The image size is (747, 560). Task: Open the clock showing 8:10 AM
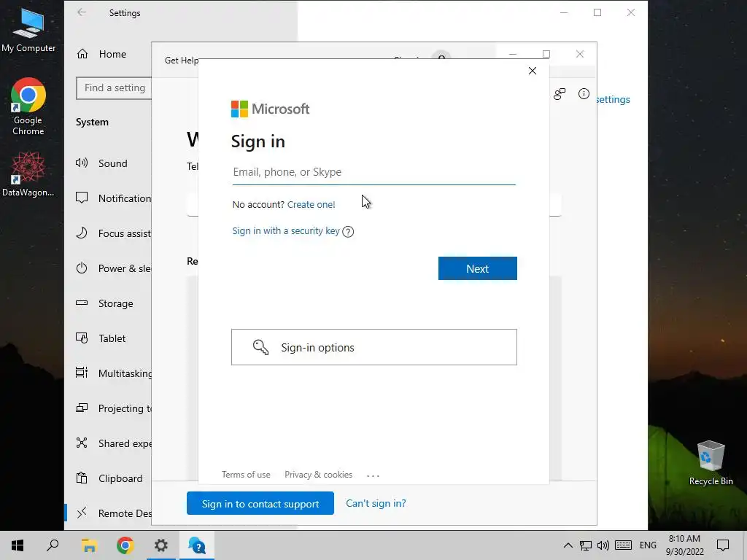tap(684, 545)
